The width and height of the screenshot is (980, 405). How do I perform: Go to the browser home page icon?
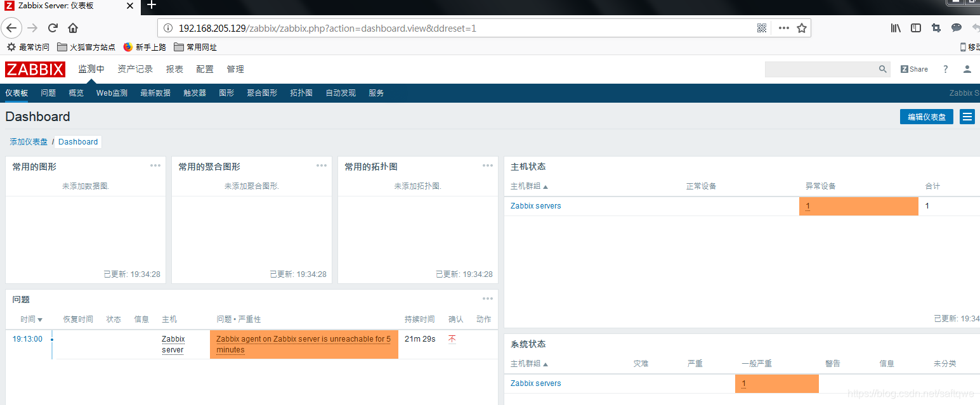73,28
